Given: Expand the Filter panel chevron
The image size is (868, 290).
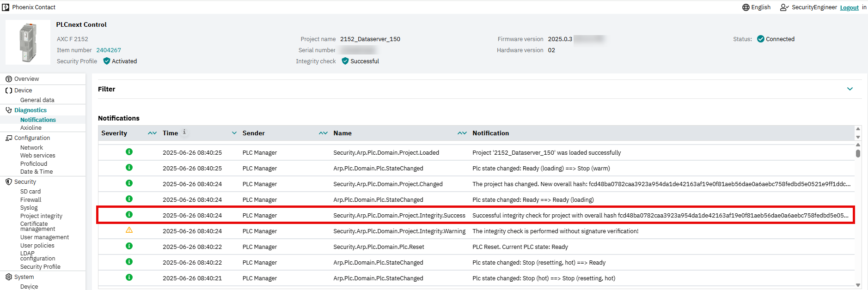Looking at the screenshot, I should pyautogui.click(x=850, y=89).
